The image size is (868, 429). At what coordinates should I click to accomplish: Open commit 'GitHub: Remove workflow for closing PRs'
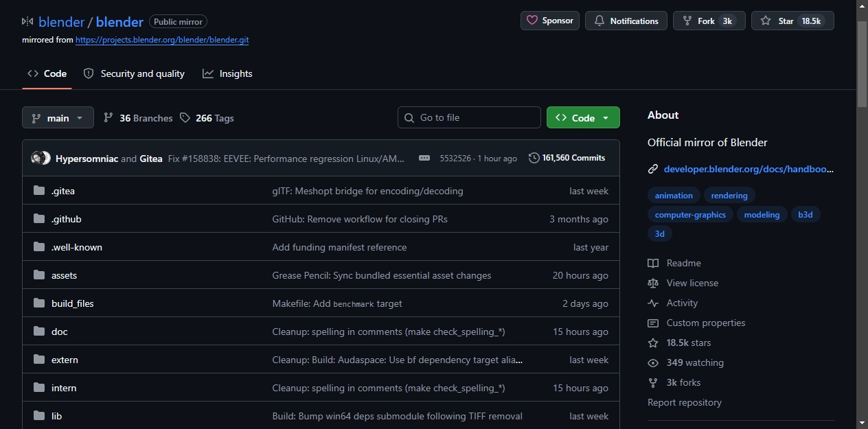(360, 219)
